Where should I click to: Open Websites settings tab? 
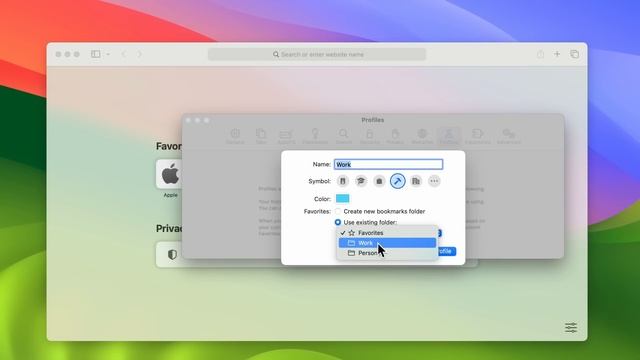422,136
